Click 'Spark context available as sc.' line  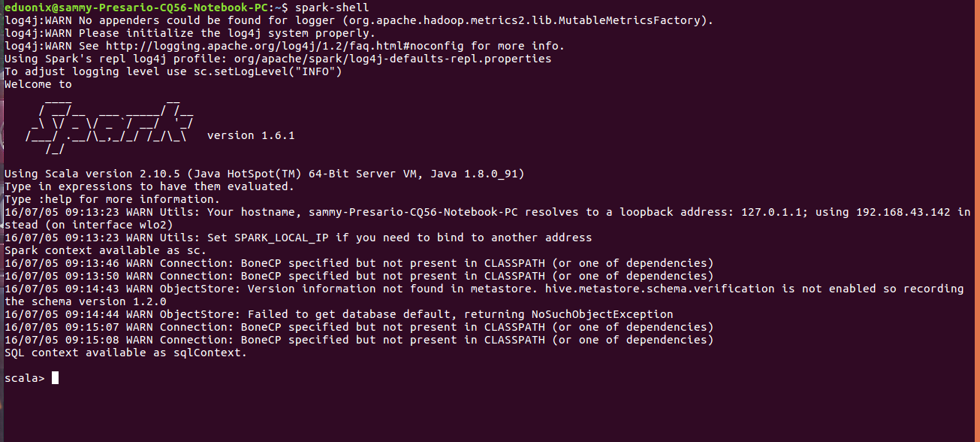(x=106, y=250)
